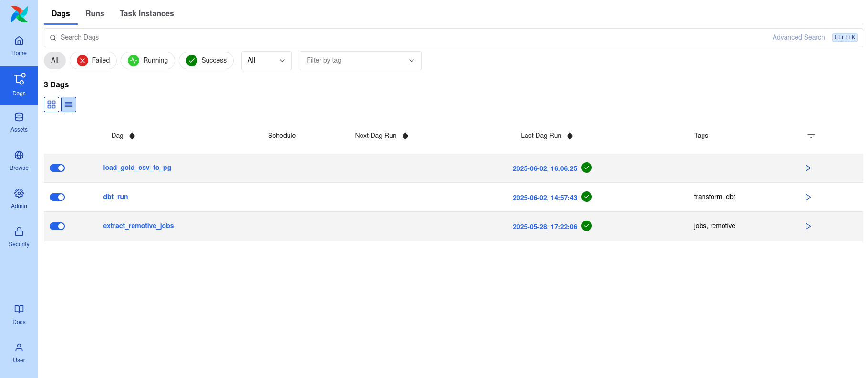Filter Dags by Running status

(148, 61)
